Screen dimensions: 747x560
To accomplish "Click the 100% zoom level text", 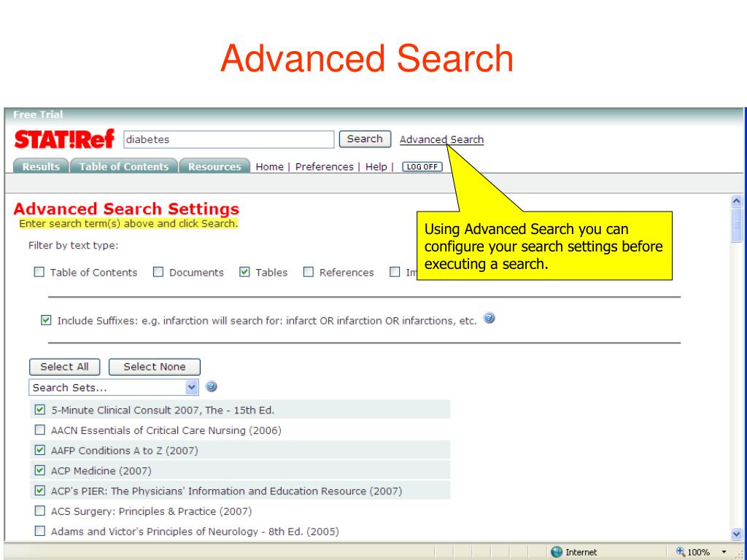I will point(698,553).
